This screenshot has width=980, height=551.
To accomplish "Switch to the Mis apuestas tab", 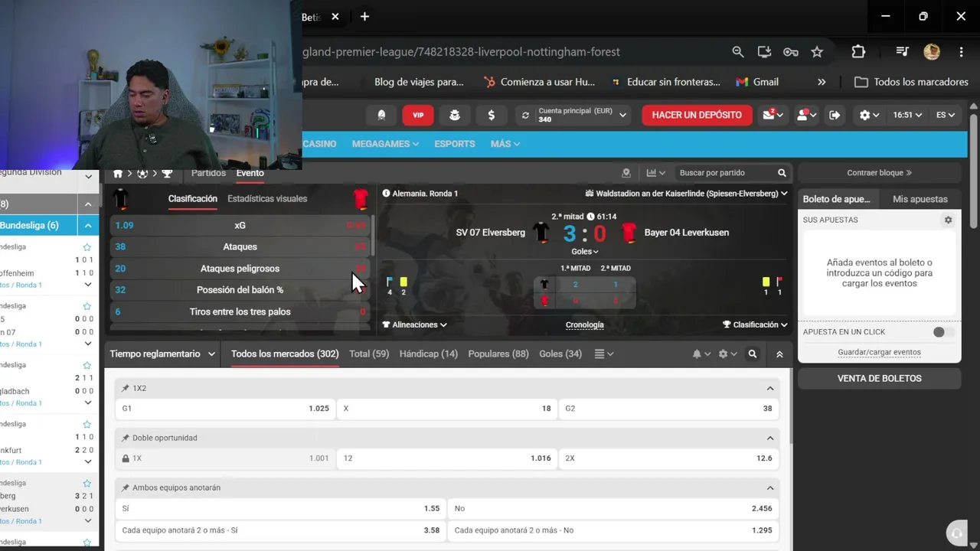I will [x=920, y=199].
